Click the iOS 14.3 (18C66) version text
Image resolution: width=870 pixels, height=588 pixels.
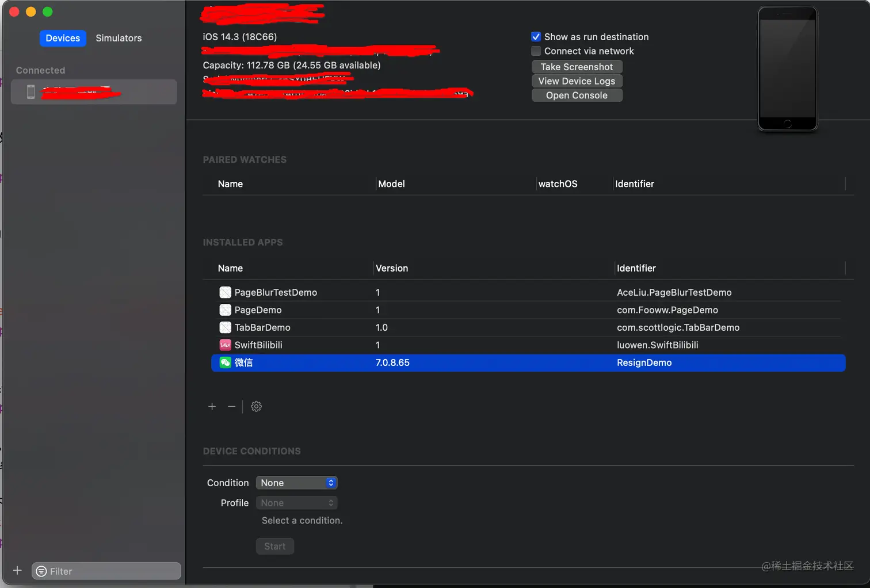pyautogui.click(x=240, y=37)
